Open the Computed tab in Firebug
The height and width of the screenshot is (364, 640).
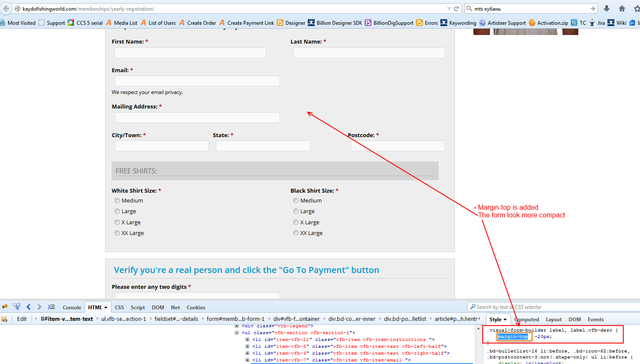coord(526,319)
